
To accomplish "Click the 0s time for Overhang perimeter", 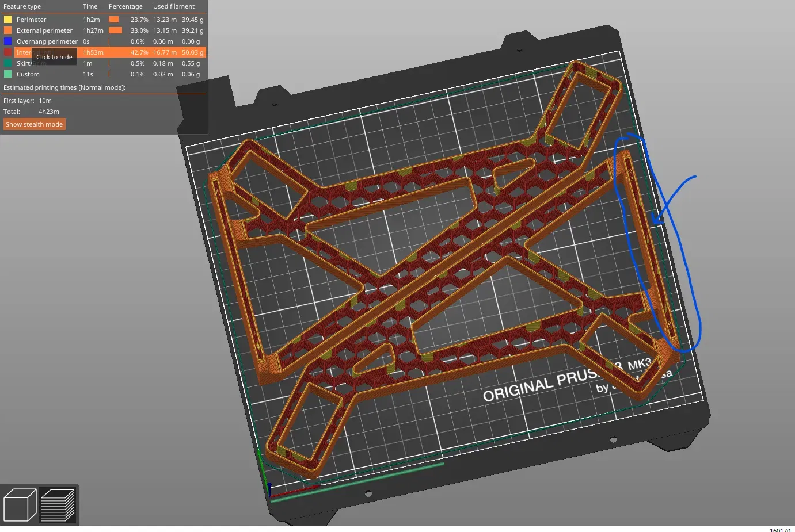I will tap(86, 41).
